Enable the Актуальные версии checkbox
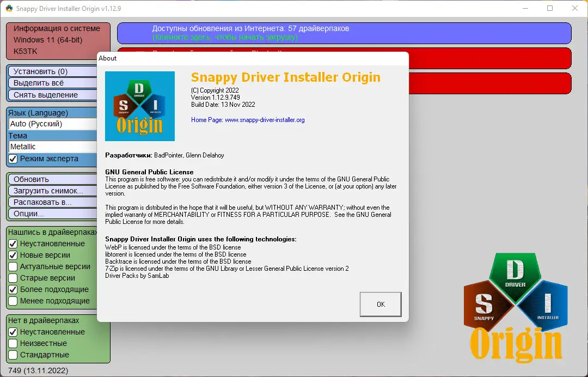 13,267
